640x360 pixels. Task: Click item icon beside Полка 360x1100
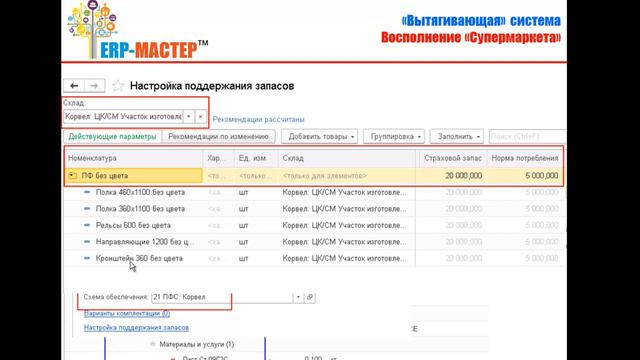(87, 208)
